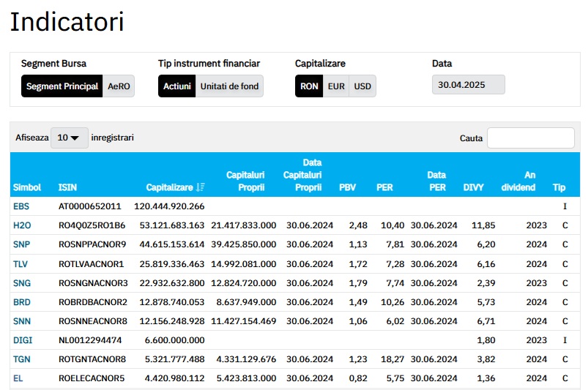This screenshot has height=390, width=588.
Task: Click into the Cauta search box
Action: pos(530,138)
